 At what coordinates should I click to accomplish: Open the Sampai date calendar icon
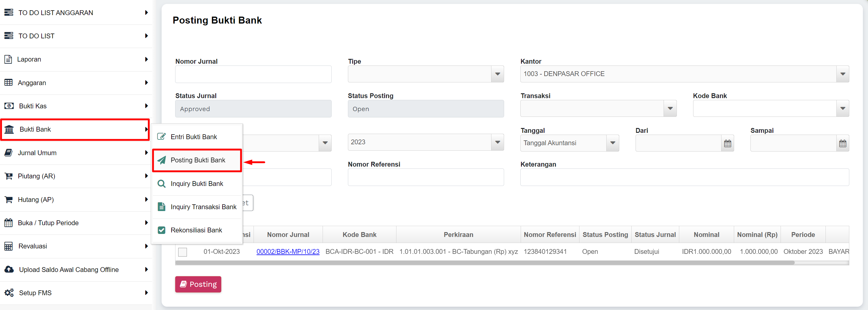[x=842, y=143]
